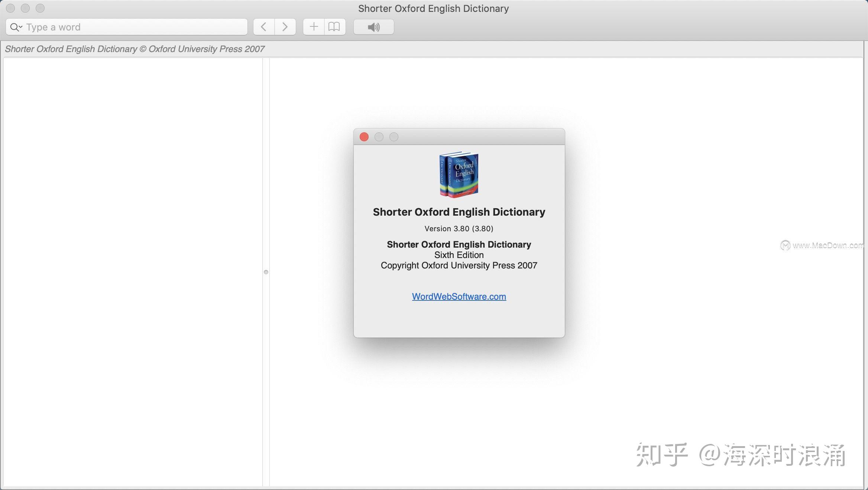Select the copyright notice bar

(x=135, y=49)
